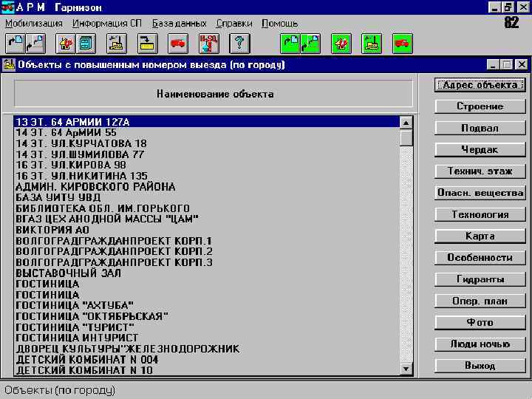
Task: Click the H2SO4 hazardous substances icon
Action: [209, 44]
